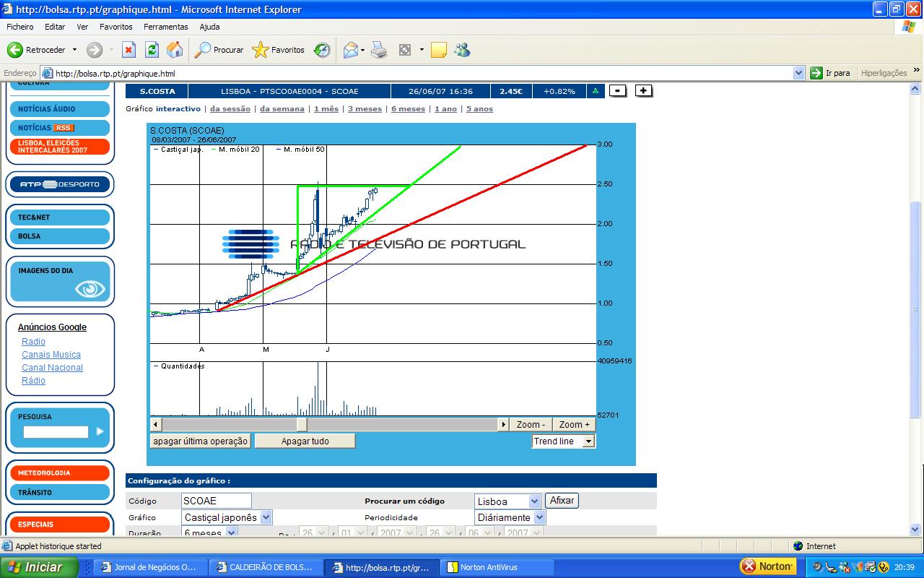The image size is (924, 578).
Task: Open the Trend line drawing tool dropdown
Action: (588, 441)
